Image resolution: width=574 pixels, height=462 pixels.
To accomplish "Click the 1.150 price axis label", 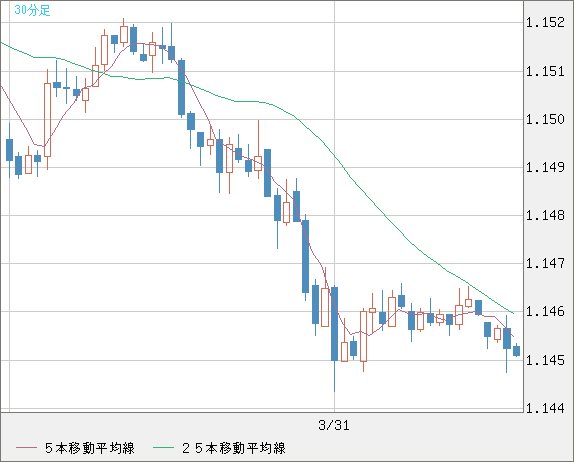I will coord(545,119).
